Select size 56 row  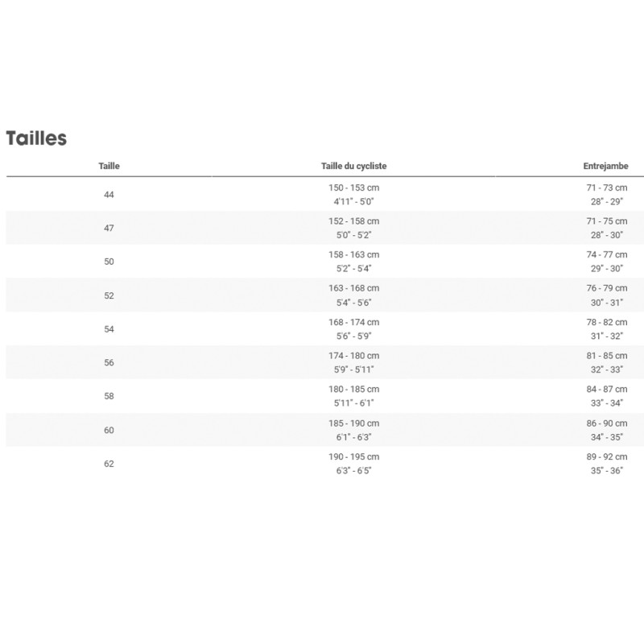coord(109,363)
